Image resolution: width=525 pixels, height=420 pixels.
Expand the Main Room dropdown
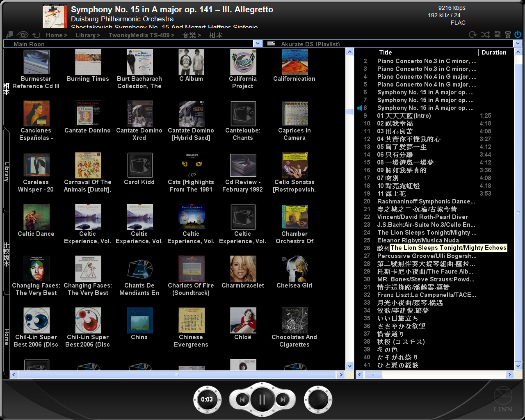pos(257,43)
